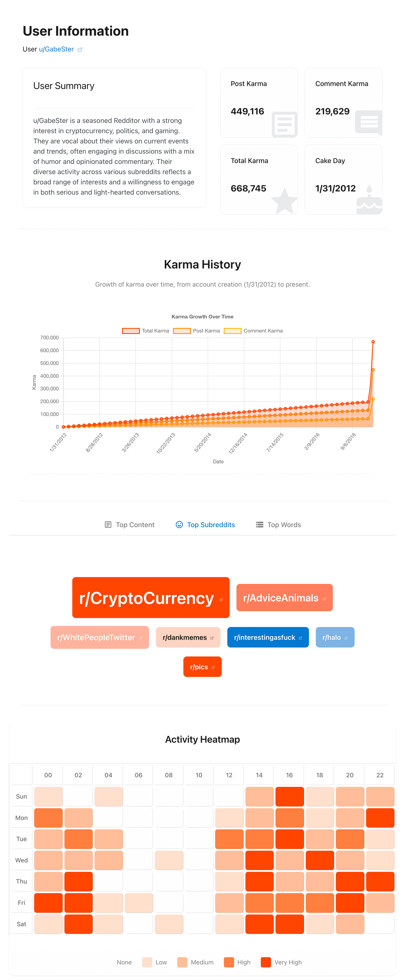Screen dimensions: 403x980
Task: Open the r/AdviceAnimals subreddit tag
Action: 284,598
